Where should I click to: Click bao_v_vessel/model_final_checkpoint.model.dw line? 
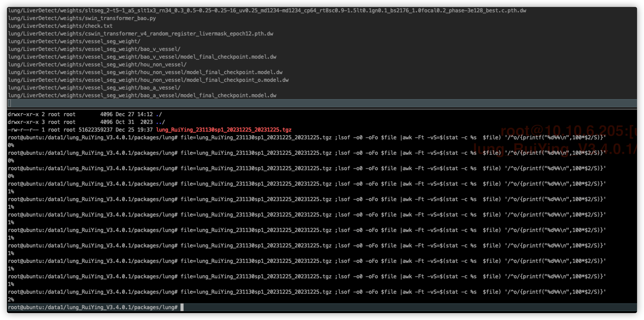142,57
